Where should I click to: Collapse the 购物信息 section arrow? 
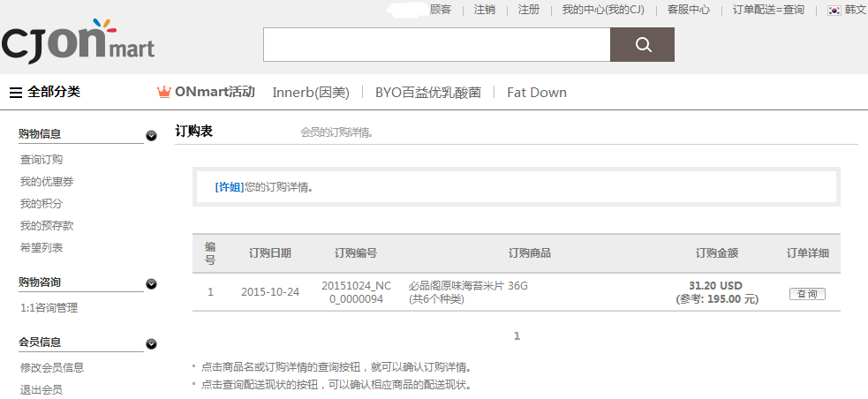[x=151, y=136]
